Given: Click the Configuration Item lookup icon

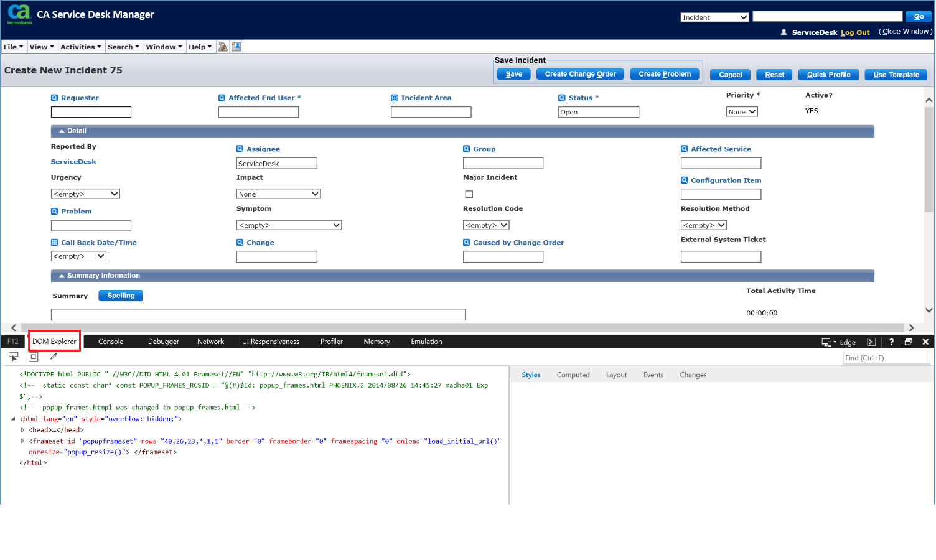Looking at the screenshot, I should click(684, 180).
